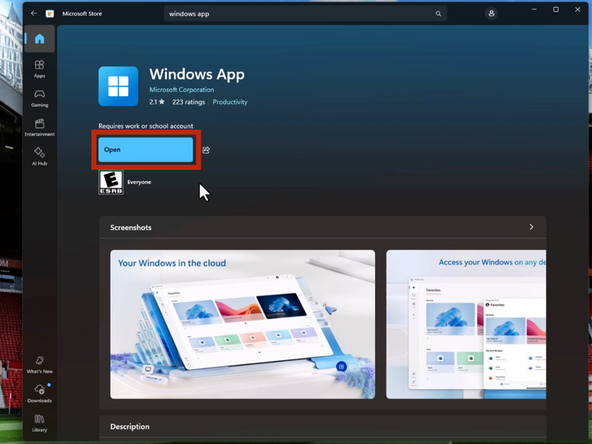Screen dimensions: 592x444
Task: Click the Windows App logo tile
Action: tap(118, 86)
